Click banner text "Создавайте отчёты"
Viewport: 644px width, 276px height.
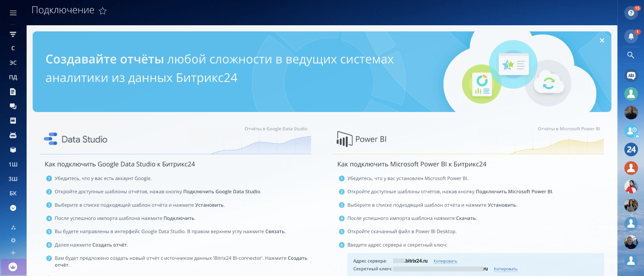tap(105, 59)
